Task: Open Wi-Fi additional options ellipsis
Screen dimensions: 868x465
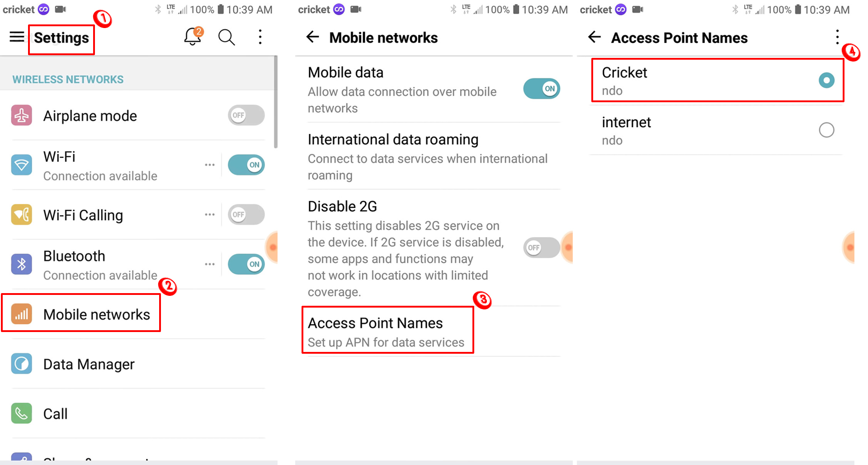Action: tap(209, 165)
